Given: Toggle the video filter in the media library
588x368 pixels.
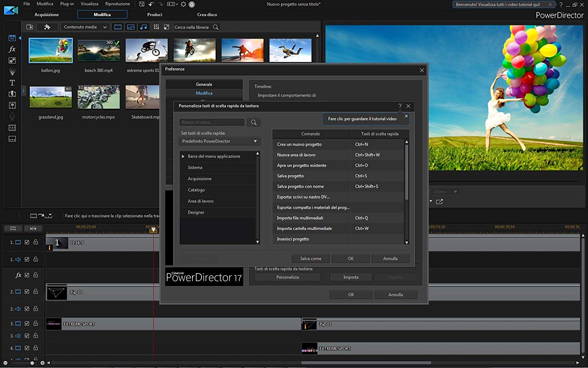Looking at the screenshot, I should [x=118, y=27].
